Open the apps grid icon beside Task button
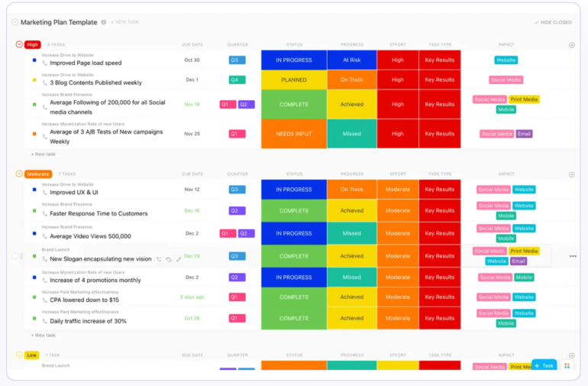 [x=567, y=365]
